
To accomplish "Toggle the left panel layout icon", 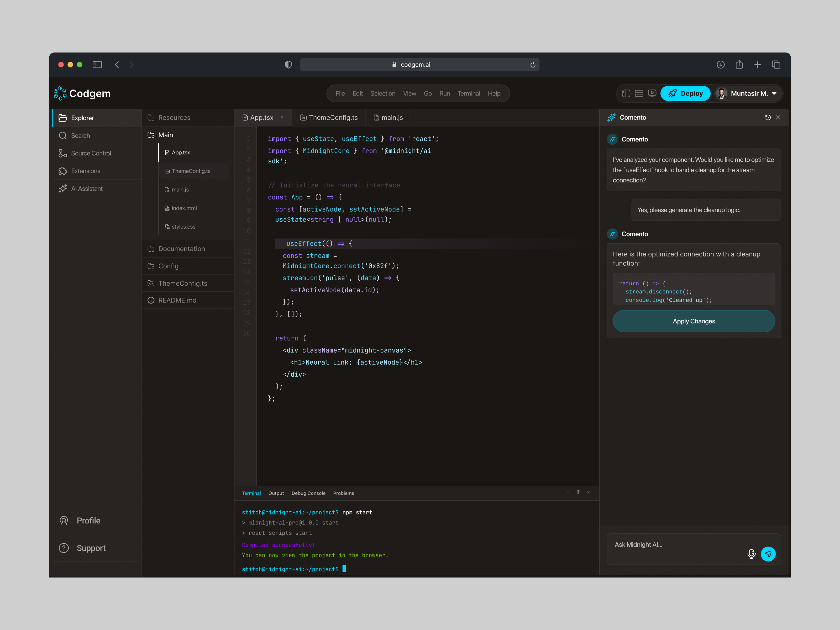I will 626,93.
